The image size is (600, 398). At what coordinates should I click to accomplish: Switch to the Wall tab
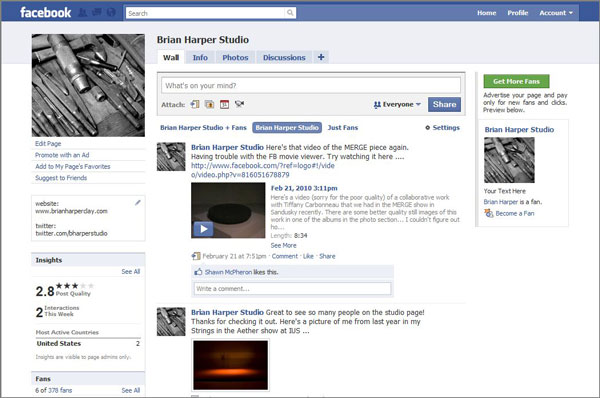tap(171, 57)
